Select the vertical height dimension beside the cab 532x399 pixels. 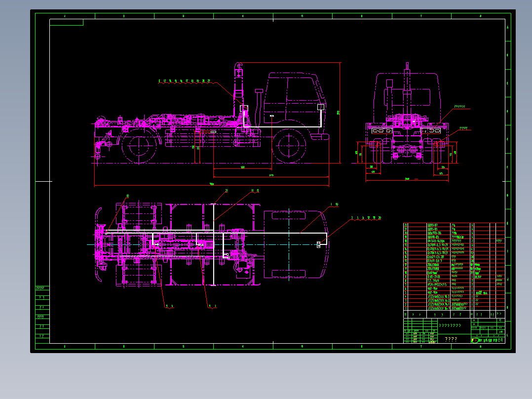[x=340, y=113]
